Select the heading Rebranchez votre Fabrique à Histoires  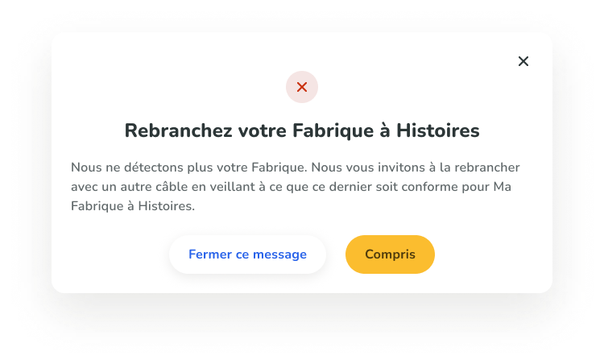pos(302,130)
